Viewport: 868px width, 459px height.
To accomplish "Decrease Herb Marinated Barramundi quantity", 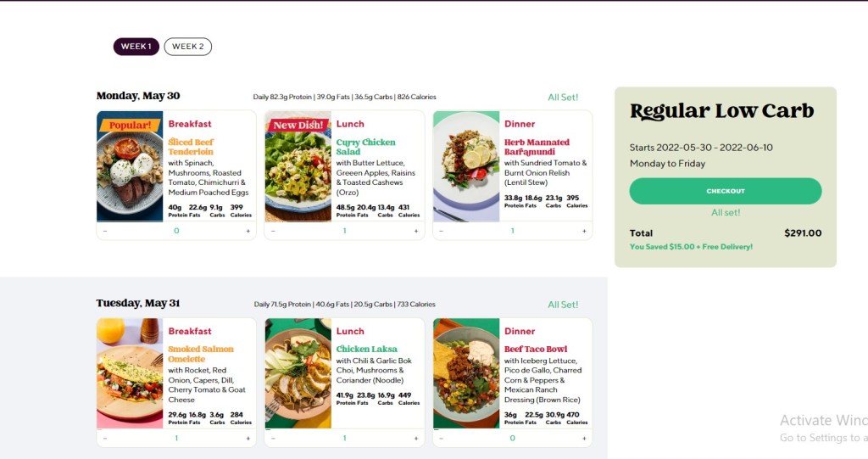I will pyautogui.click(x=441, y=231).
